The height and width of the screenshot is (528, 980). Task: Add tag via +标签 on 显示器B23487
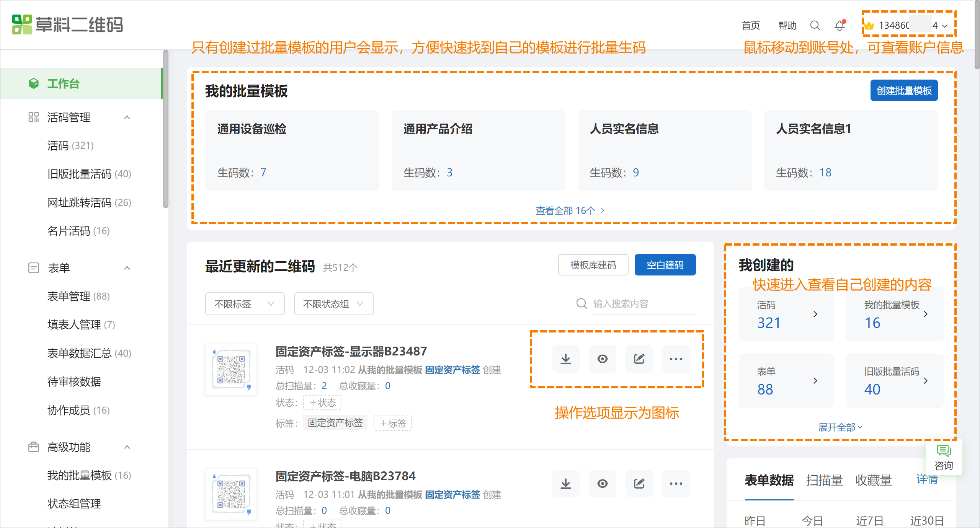coord(393,423)
